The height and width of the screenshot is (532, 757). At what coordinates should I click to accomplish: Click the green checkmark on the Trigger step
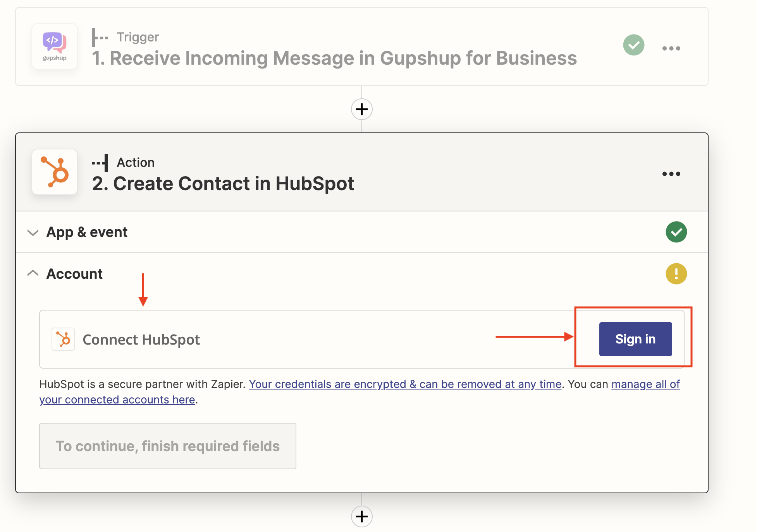(x=633, y=45)
